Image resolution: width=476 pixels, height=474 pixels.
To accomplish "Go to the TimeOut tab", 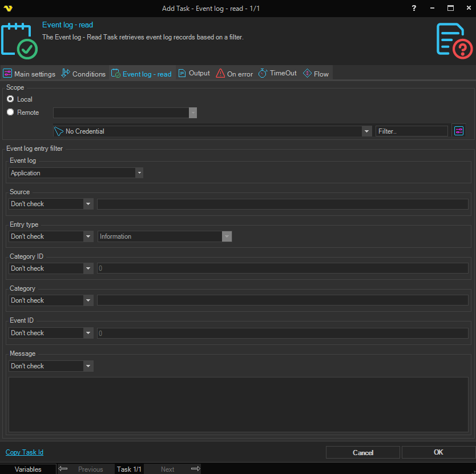I will pyautogui.click(x=277, y=74).
